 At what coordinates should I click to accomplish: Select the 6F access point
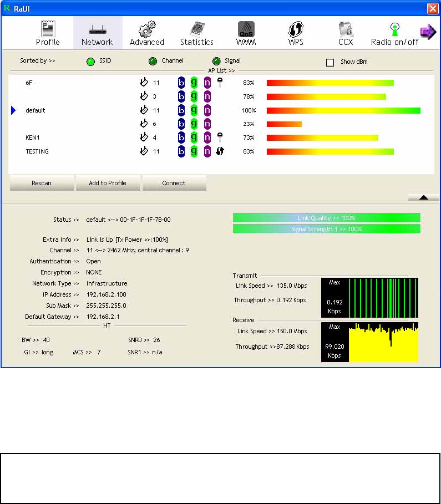[221, 83]
